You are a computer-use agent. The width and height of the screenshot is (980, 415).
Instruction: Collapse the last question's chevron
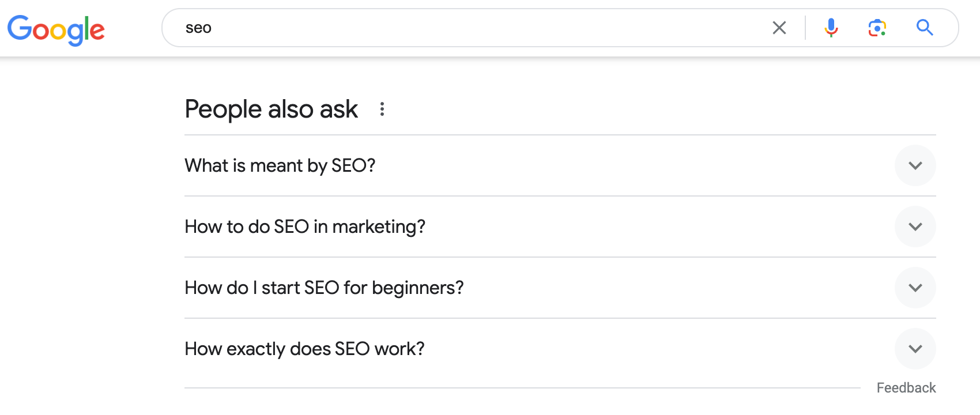tap(915, 349)
